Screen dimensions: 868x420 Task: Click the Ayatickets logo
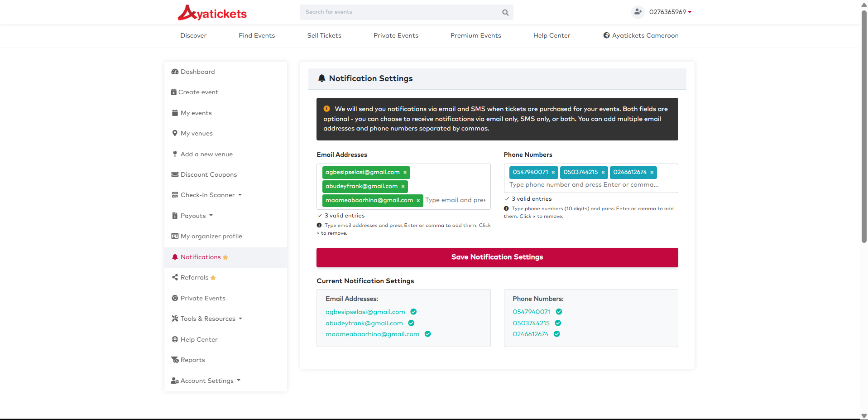[x=212, y=13]
